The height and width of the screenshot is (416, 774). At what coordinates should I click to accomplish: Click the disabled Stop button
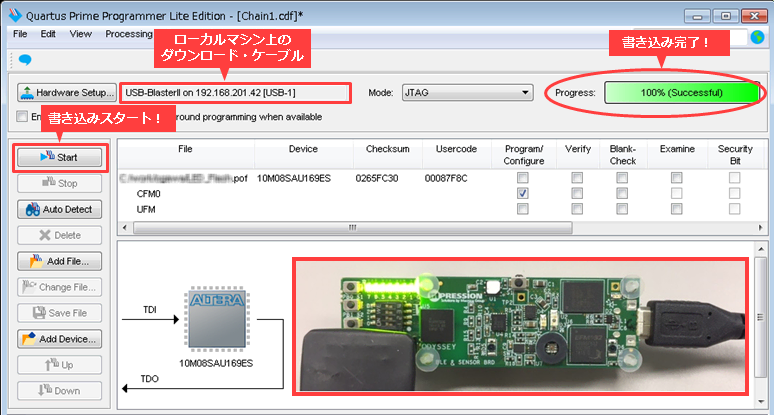(60, 183)
